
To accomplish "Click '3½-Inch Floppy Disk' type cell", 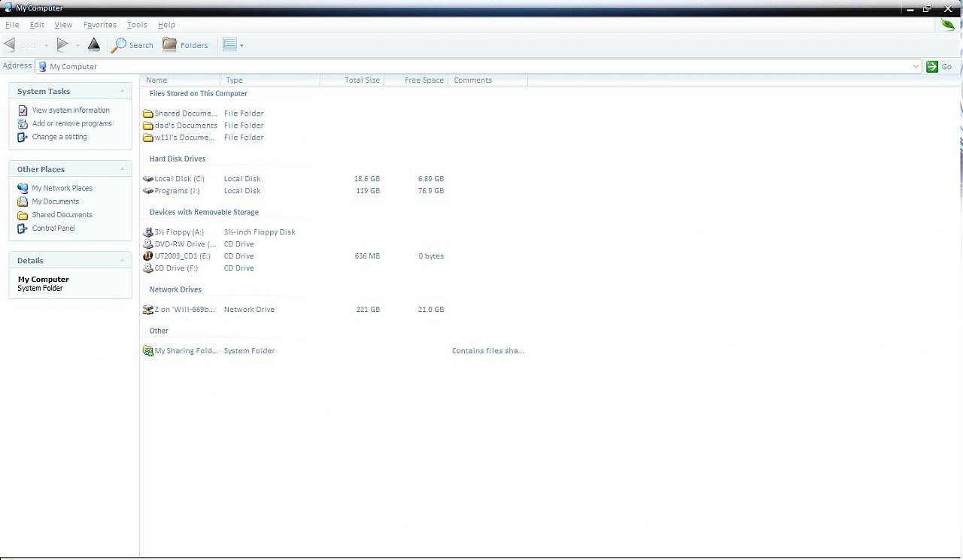I will 260,232.
